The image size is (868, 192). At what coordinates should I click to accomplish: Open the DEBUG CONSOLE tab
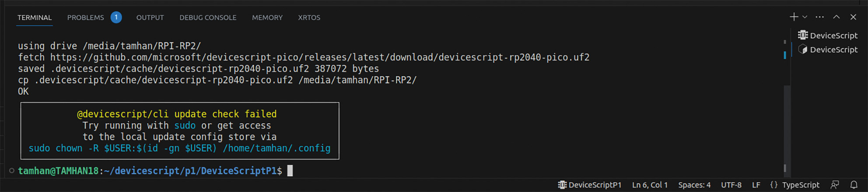tap(208, 18)
